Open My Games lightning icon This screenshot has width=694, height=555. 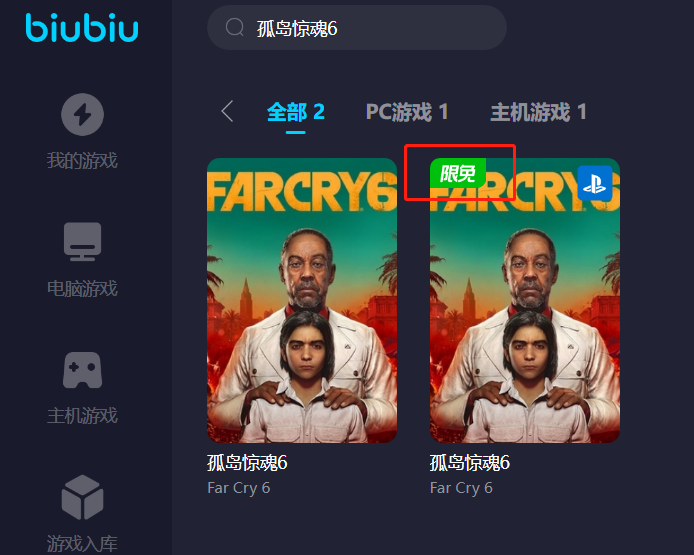[82, 114]
